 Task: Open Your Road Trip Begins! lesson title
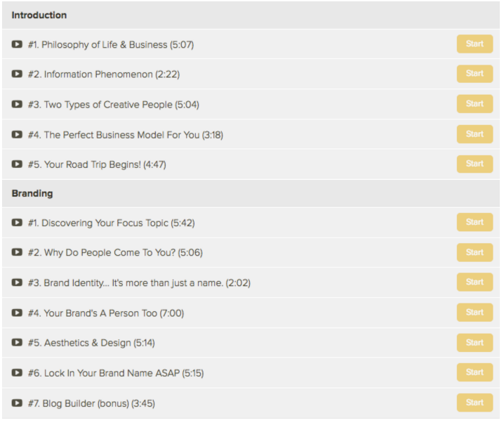pyautogui.click(x=97, y=164)
